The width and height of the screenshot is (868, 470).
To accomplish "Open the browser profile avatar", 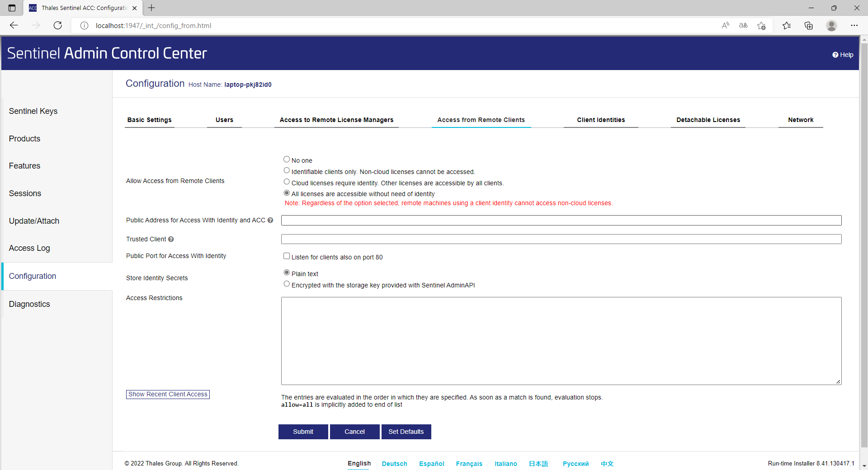I will [x=831, y=25].
